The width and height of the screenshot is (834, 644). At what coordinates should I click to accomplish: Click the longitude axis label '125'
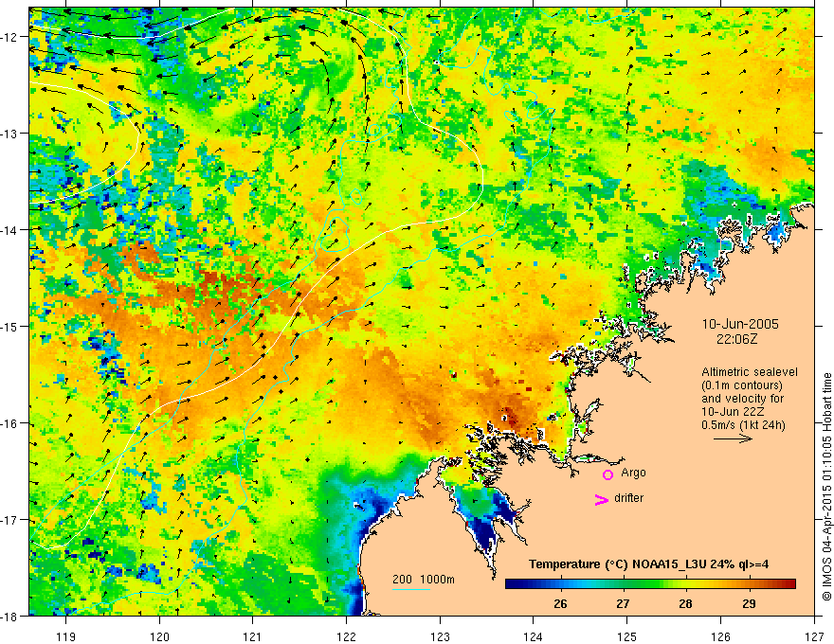(627, 637)
